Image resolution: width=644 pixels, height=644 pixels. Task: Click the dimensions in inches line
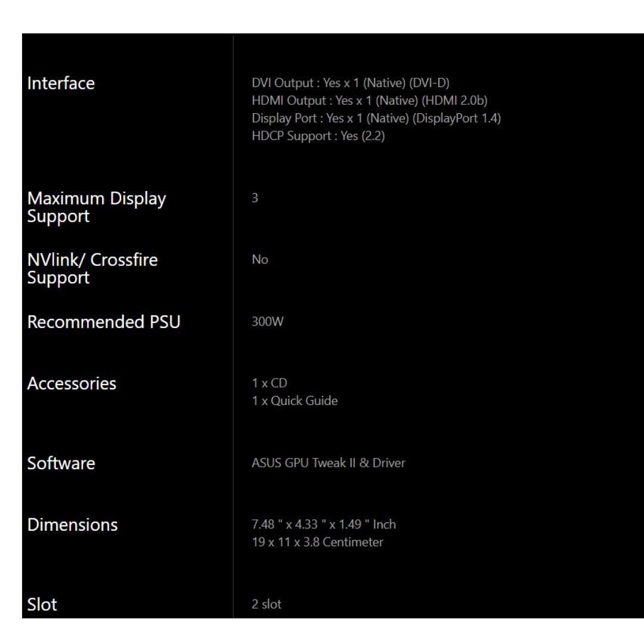(324, 525)
